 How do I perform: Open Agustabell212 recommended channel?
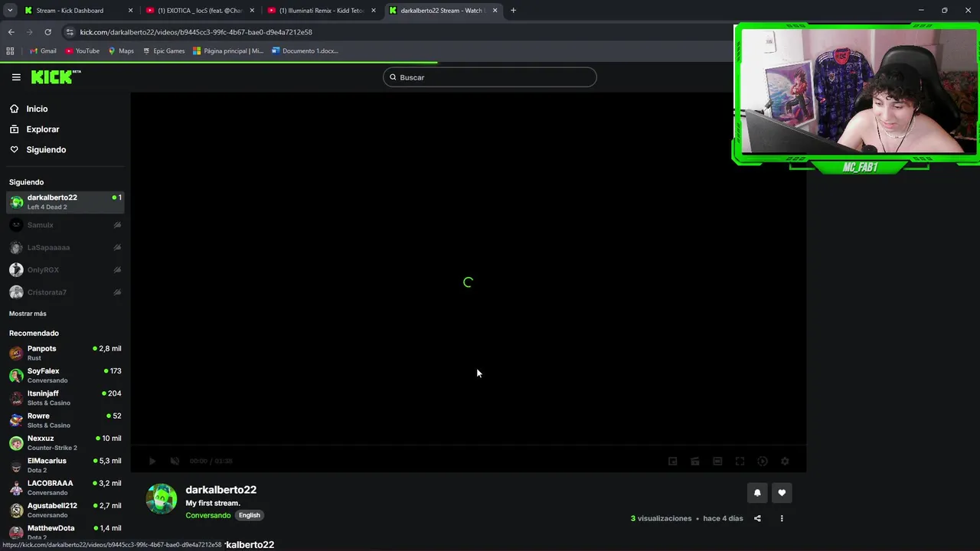(x=65, y=510)
